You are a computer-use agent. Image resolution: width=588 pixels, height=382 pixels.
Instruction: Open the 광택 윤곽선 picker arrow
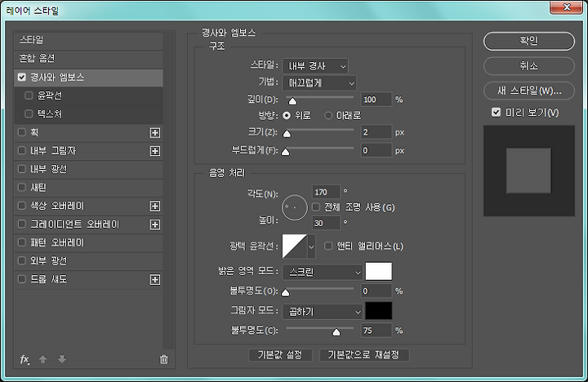(x=311, y=247)
